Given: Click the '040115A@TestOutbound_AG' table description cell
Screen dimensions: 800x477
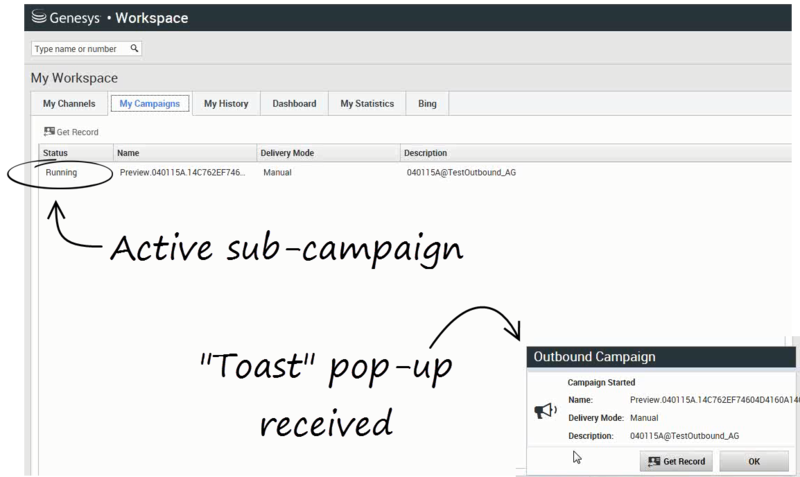Looking at the screenshot, I should (x=461, y=172).
